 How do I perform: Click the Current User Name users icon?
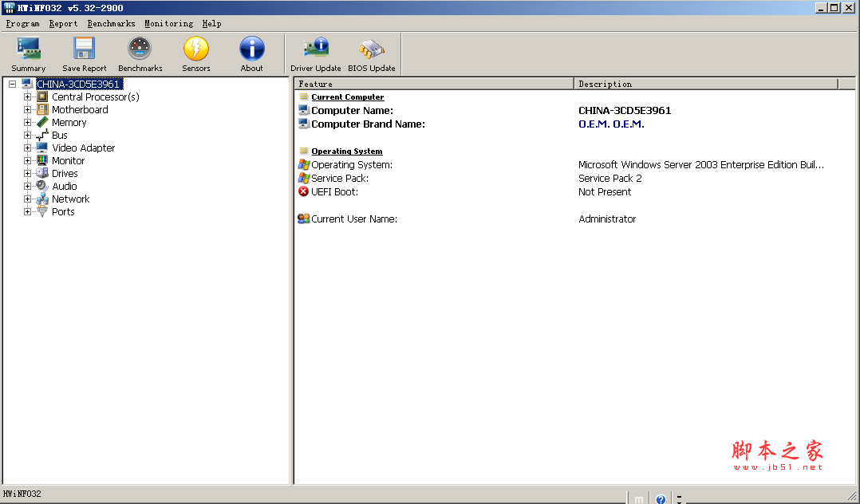(303, 219)
